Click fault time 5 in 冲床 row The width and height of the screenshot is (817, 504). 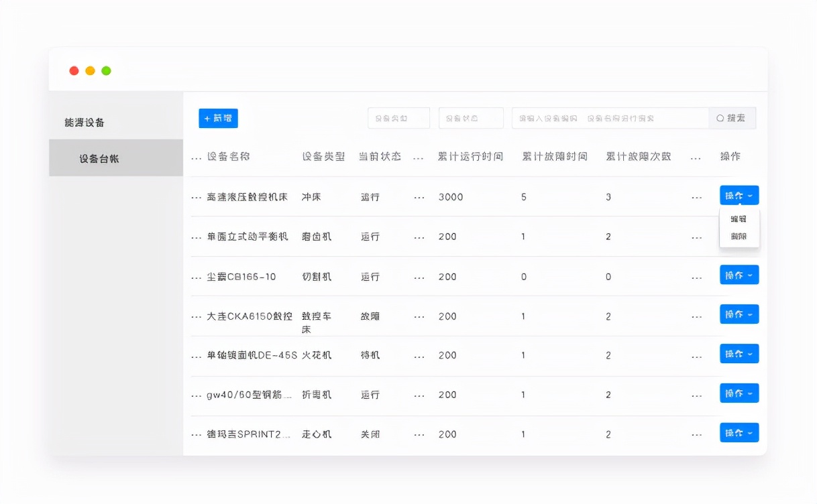(524, 197)
